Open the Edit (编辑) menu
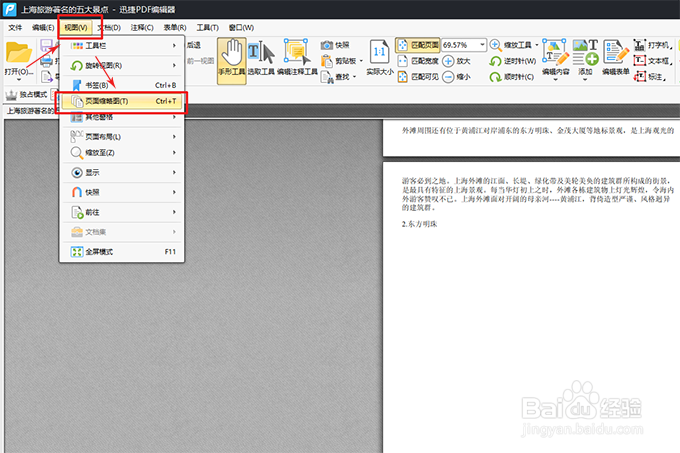 43,27
